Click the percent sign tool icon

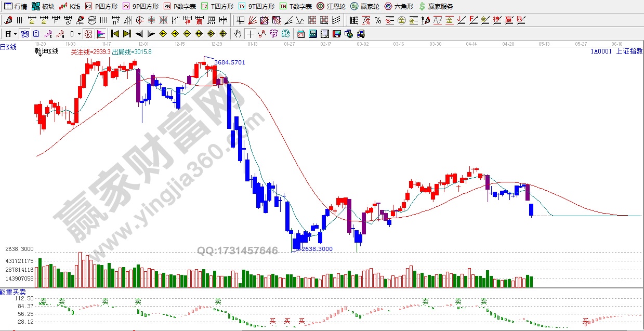378,21
